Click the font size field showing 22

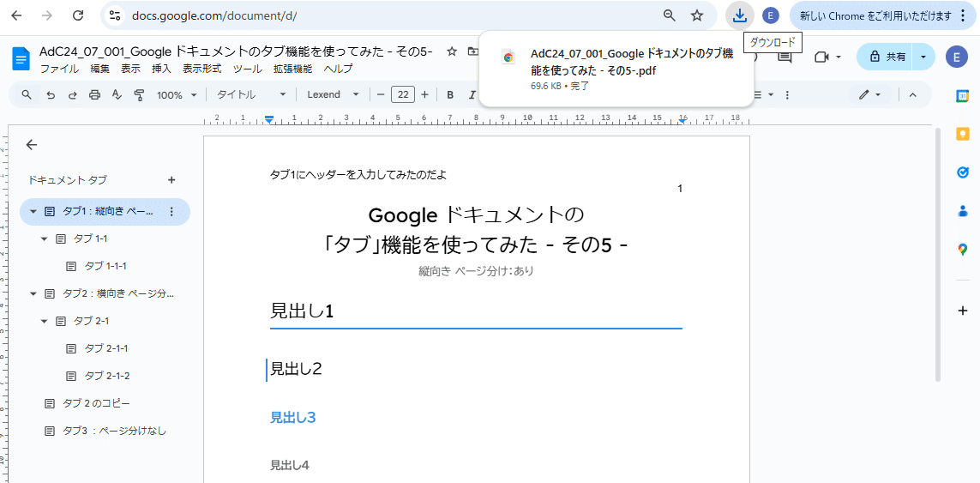point(402,95)
